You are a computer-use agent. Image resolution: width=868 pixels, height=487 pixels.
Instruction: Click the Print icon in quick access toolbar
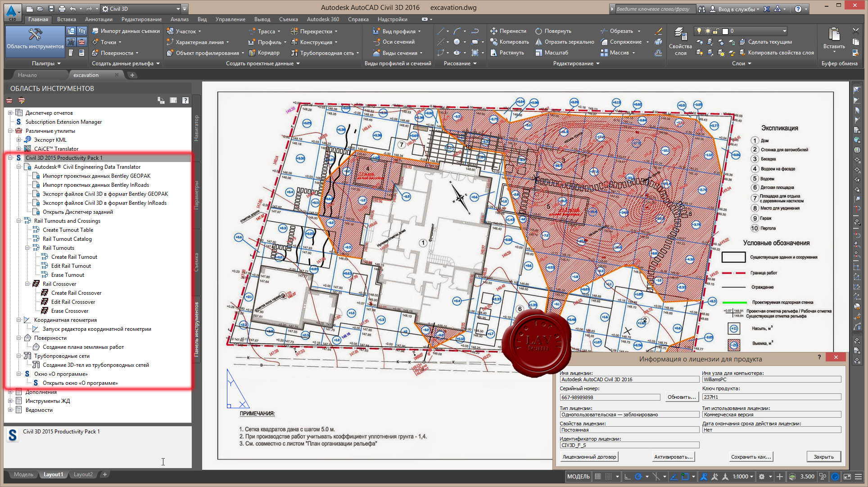(x=62, y=9)
